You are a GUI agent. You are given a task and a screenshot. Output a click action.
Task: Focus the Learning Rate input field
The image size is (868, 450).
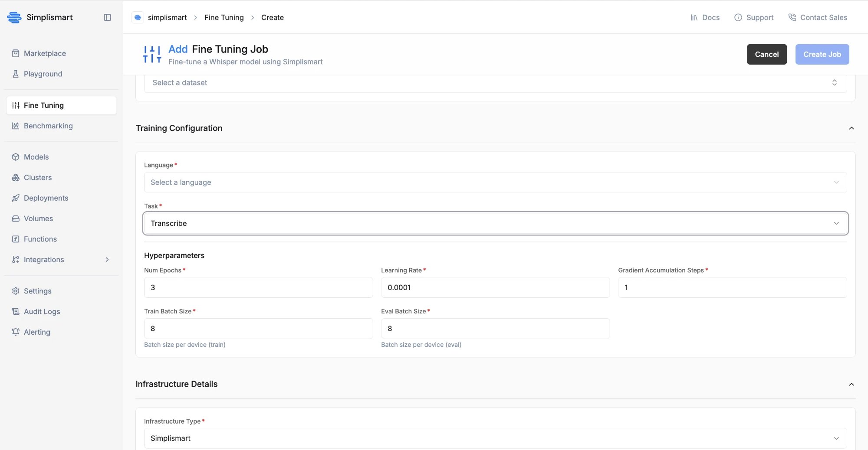click(495, 287)
